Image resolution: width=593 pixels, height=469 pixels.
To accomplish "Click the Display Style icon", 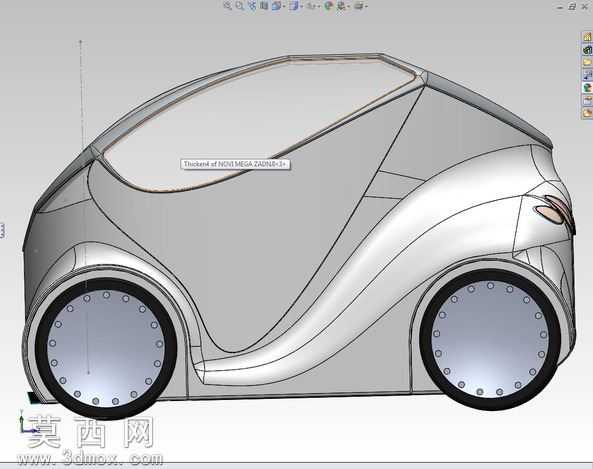I will click(293, 6).
